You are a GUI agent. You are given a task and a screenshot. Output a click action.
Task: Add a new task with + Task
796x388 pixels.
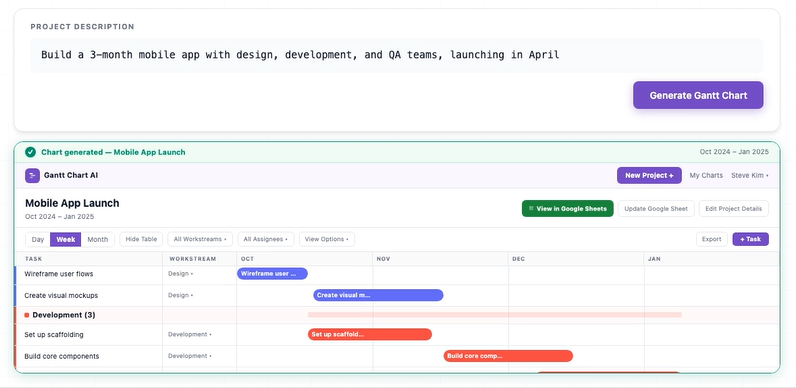tap(750, 239)
